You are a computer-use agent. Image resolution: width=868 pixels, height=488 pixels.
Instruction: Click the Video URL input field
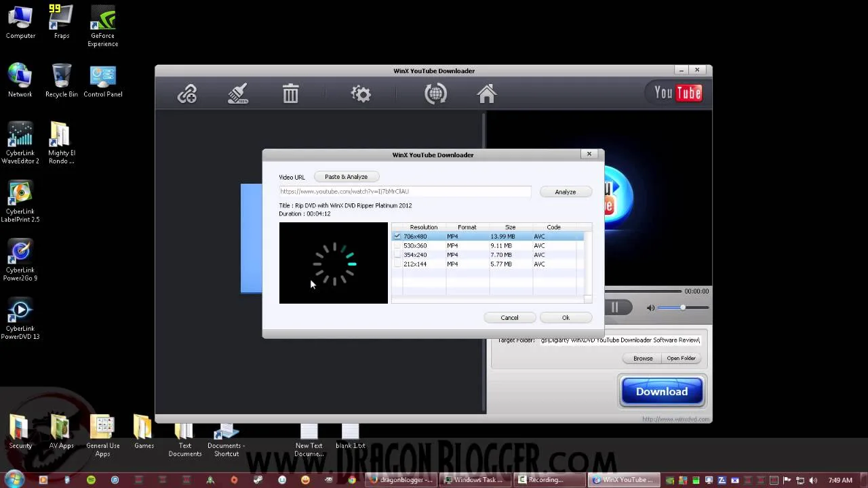pos(405,192)
